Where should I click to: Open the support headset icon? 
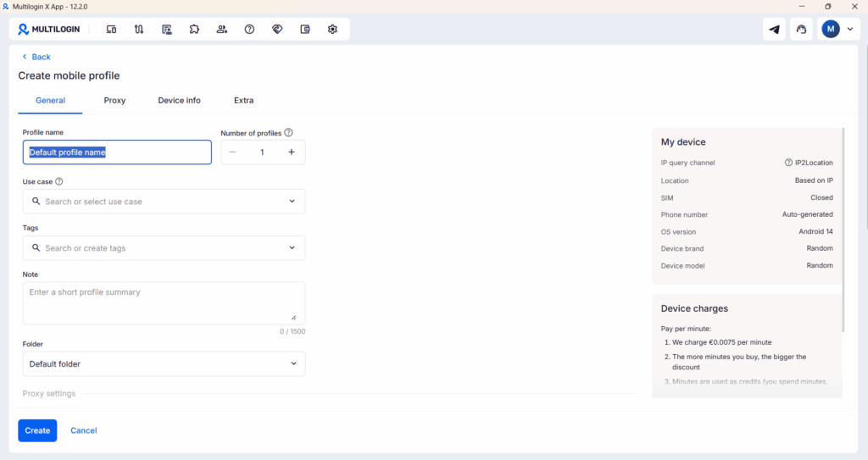801,30
